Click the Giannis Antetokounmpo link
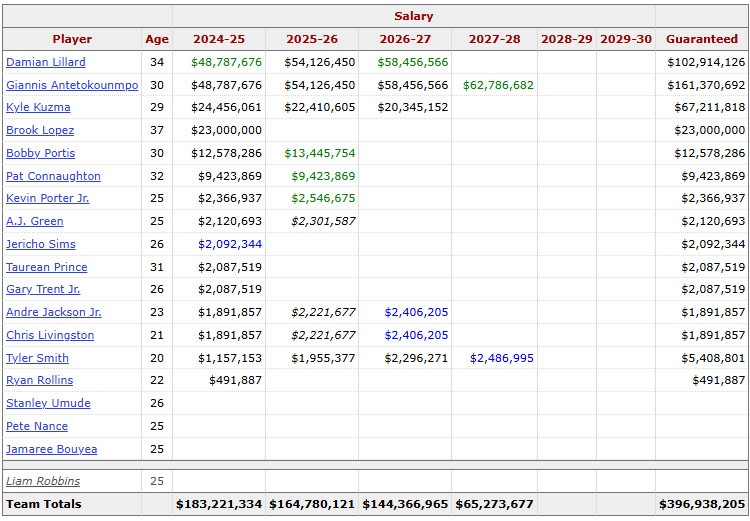750x521 pixels. pyautogui.click(x=72, y=85)
